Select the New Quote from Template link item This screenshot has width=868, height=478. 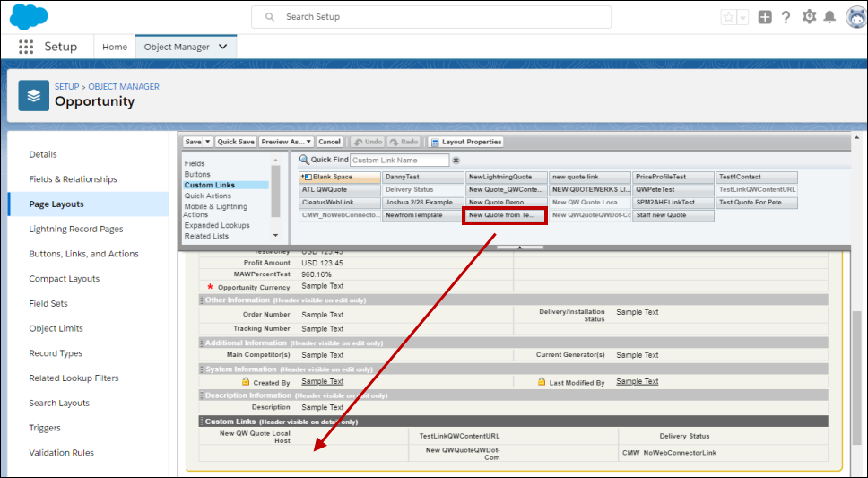pyautogui.click(x=503, y=215)
